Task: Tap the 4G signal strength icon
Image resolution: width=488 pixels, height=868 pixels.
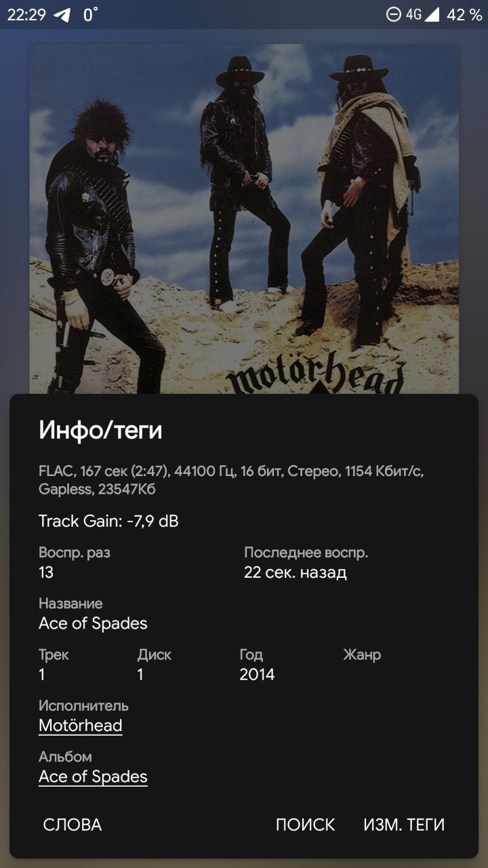Action: pos(423,14)
